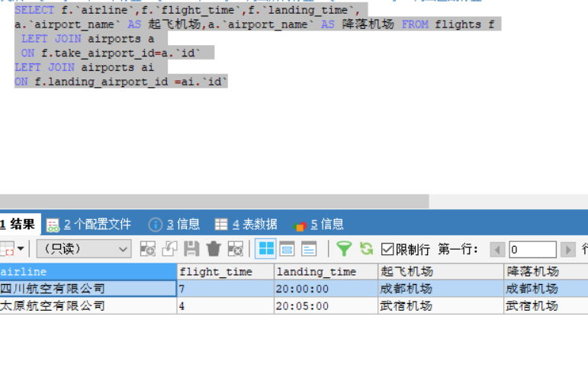Click the line 'LEFT JOIN airports a'
Screen dimensions: 588x378
tap(88, 39)
